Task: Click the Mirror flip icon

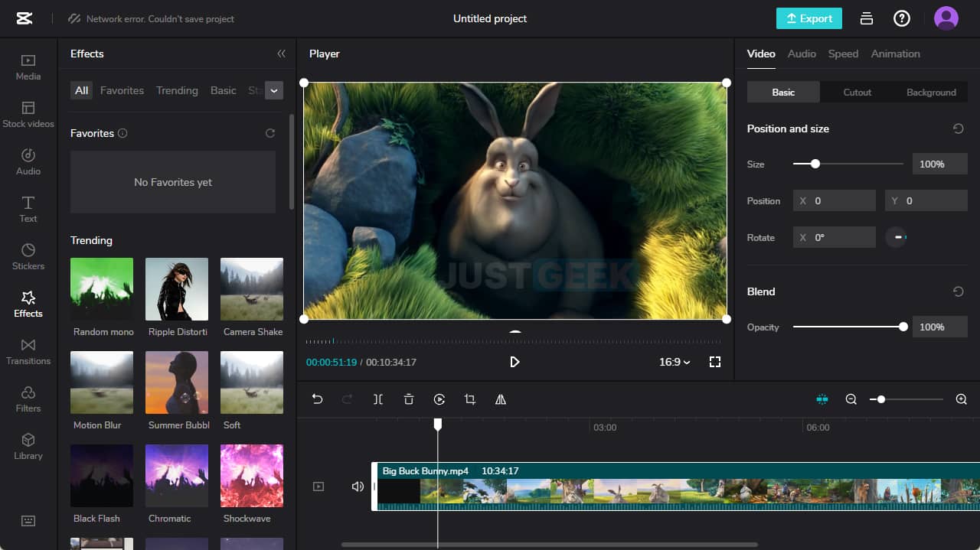Action: tap(501, 399)
